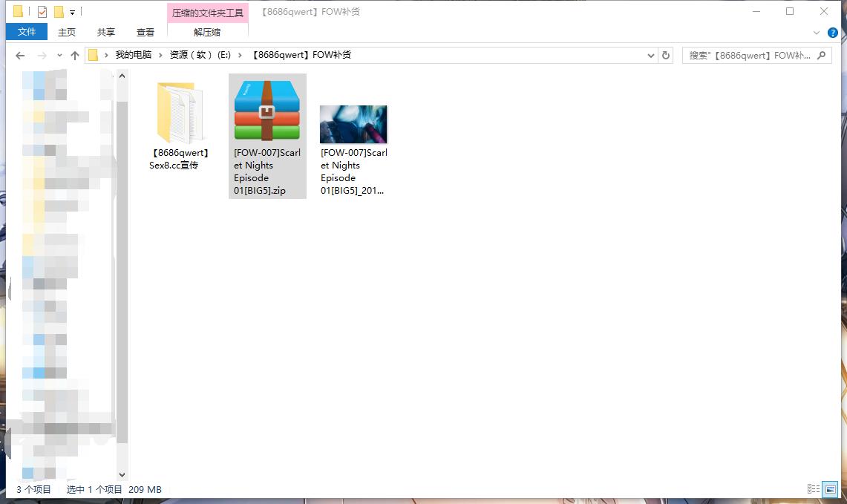Open the 文件 menu tab
The image size is (847, 504).
(27, 32)
